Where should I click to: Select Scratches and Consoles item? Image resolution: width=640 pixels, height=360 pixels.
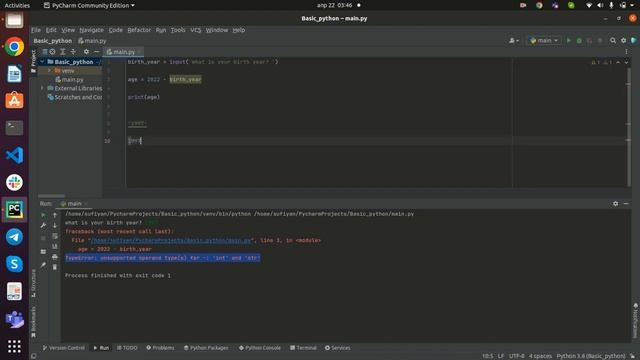(75, 97)
